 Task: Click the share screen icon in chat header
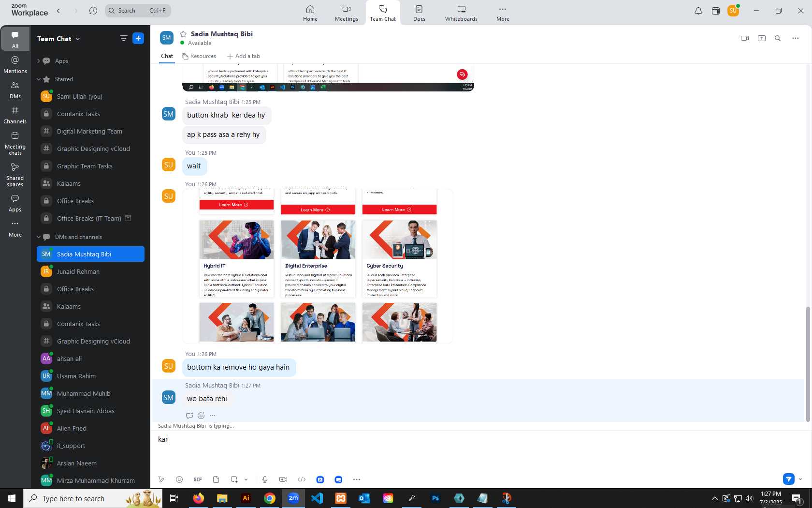point(762,38)
